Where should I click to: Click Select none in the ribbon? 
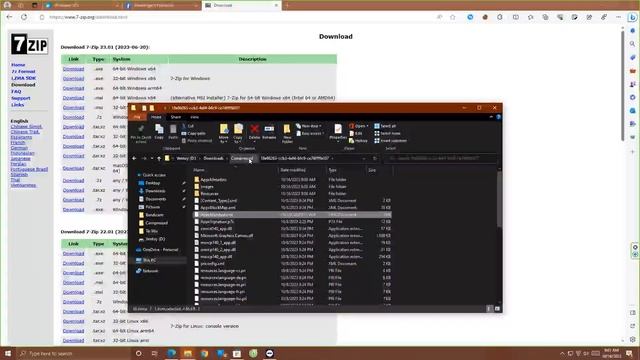(x=387, y=133)
